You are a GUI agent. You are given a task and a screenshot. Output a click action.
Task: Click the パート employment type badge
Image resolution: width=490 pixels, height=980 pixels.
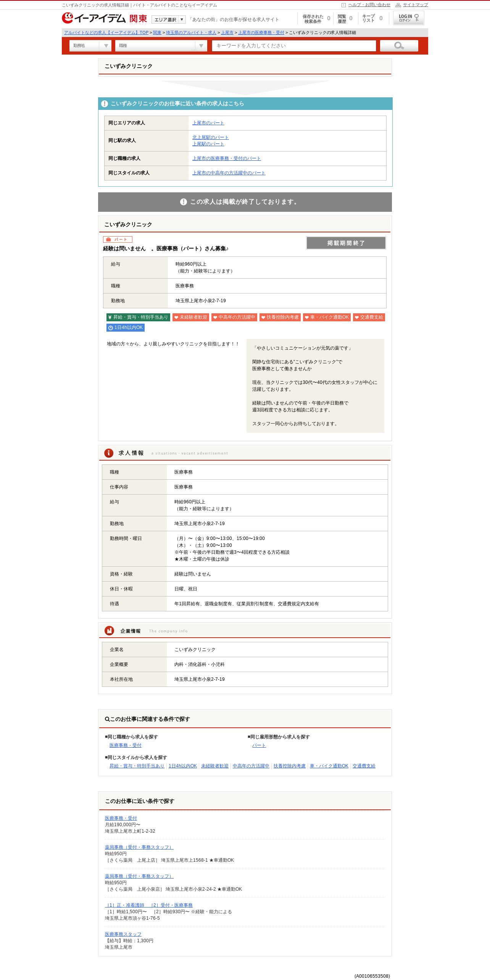[x=118, y=240]
